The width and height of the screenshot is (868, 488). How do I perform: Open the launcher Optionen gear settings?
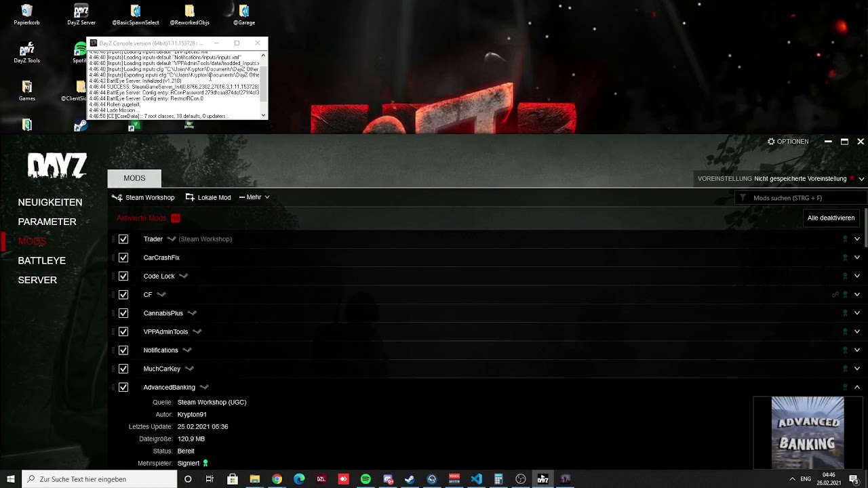coord(788,142)
